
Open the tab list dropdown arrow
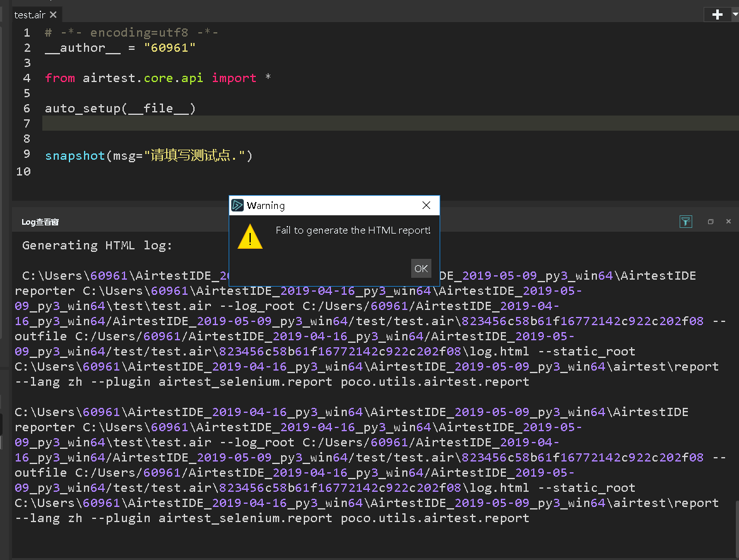coord(735,15)
